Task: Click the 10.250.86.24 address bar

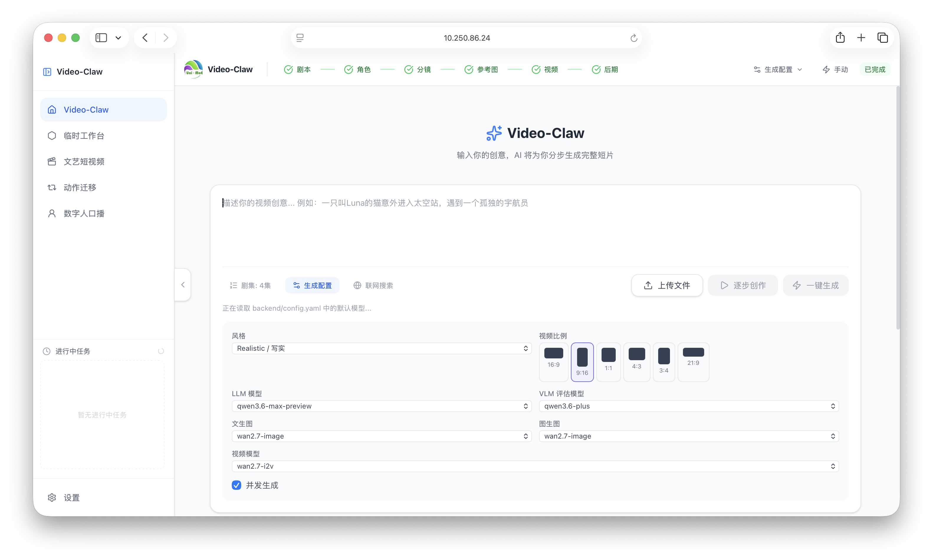Action: [x=466, y=38]
